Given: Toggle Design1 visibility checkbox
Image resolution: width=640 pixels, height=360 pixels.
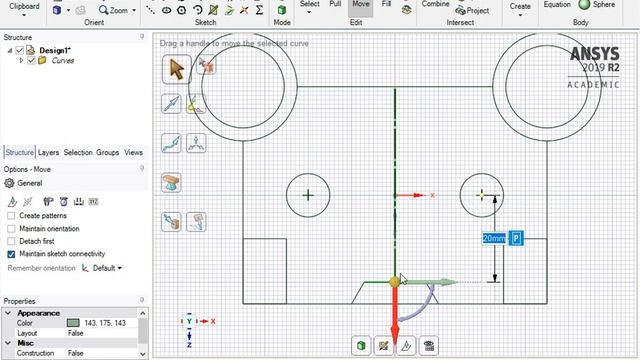Looking at the screenshot, I should click(19, 50).
